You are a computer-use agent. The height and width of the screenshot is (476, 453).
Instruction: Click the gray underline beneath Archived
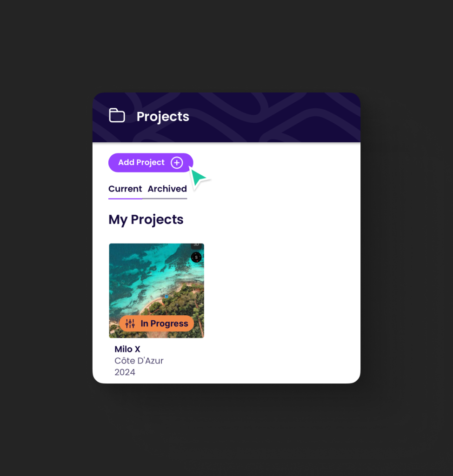pos(165,198)
